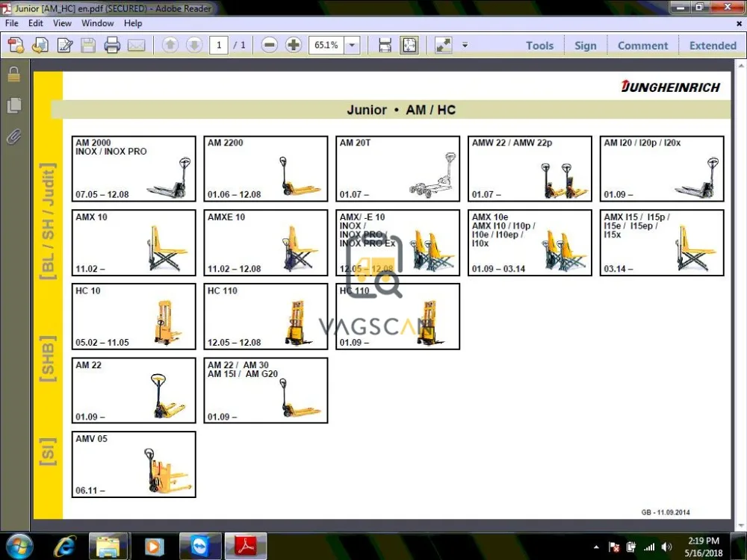The width and height of the screenshot is (747, 560).
Task: Open the AM 2200 card
Action: tap(266, 169)
